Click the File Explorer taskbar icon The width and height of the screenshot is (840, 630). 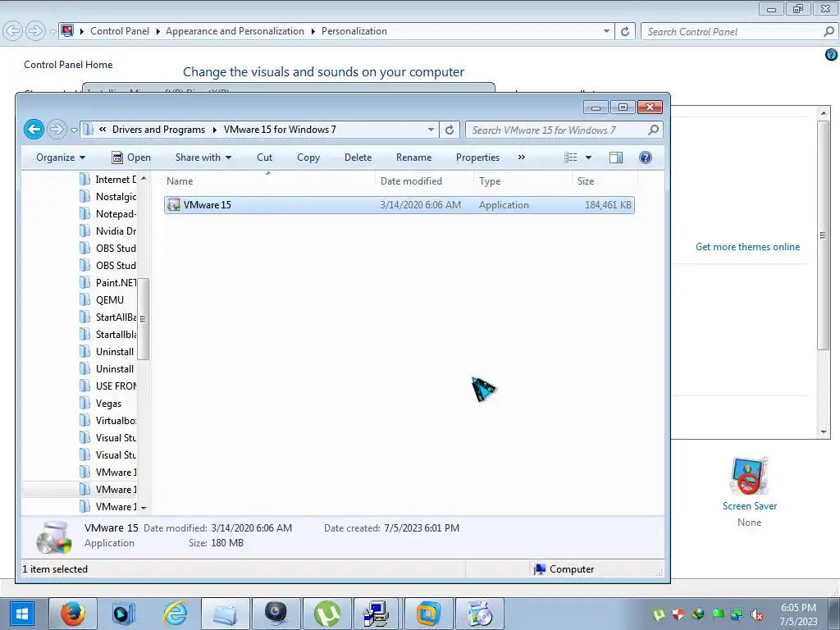point(226,614)
